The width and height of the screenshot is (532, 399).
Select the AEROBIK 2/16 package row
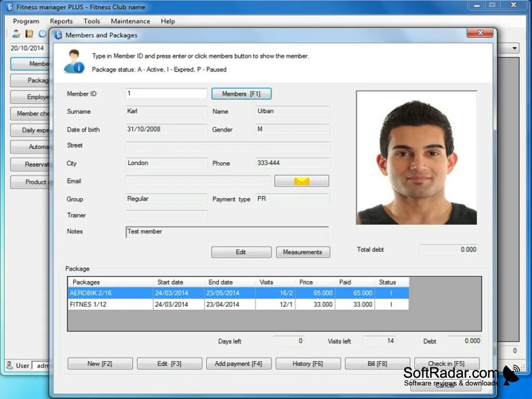pos(238,293)
